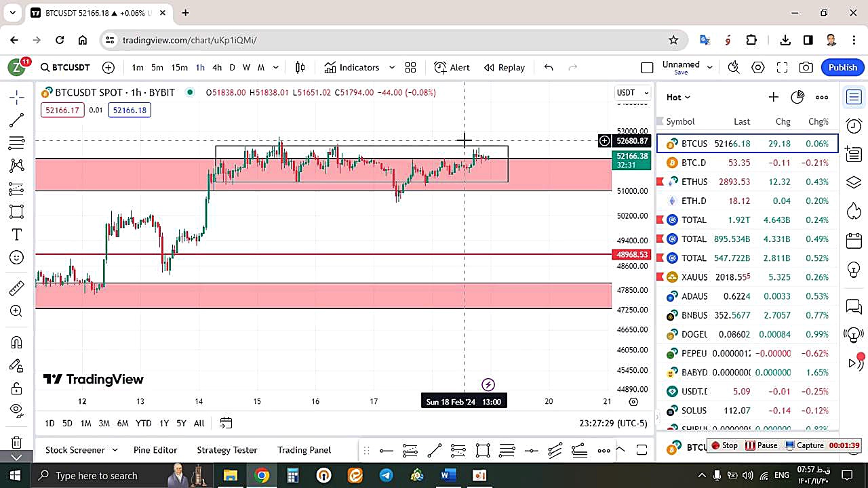868x488 pixels.
Task: Open layout setup square icon
Action: point(647,67)
